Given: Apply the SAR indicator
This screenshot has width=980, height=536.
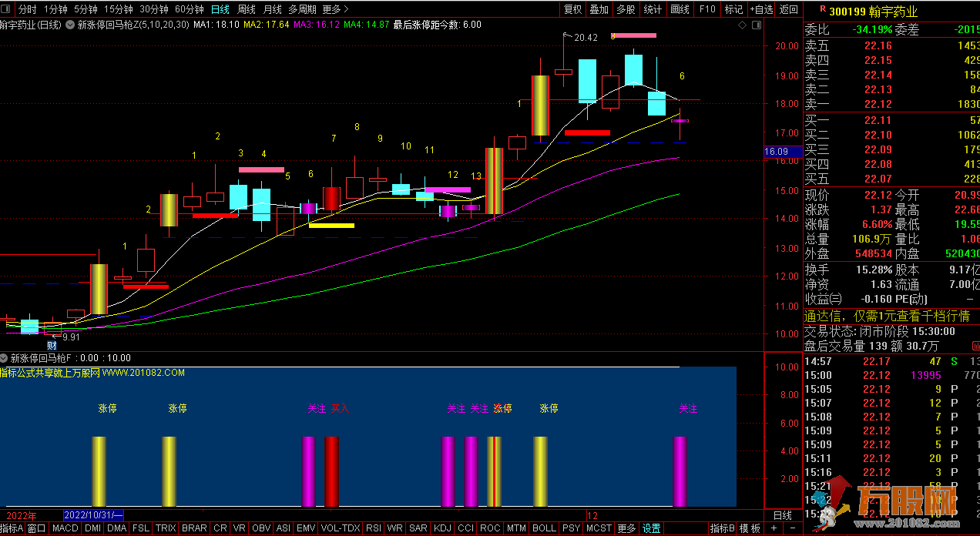Looking at the screenshot, I should [418, 528].
